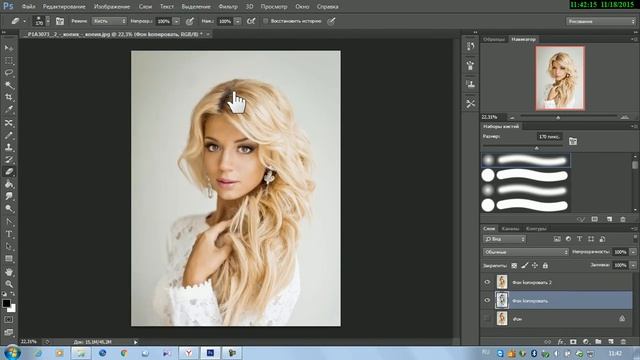
Task: Hide the selected 'Фон копировать' layer
Action: pos(487,300)
